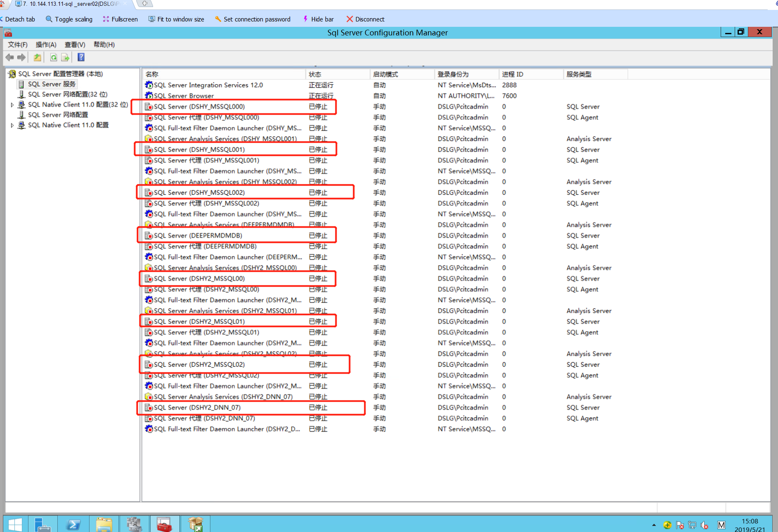Screen dimensions: 778x532
Task: Open Server Manager from the taskbar
Action: [42, 524]
